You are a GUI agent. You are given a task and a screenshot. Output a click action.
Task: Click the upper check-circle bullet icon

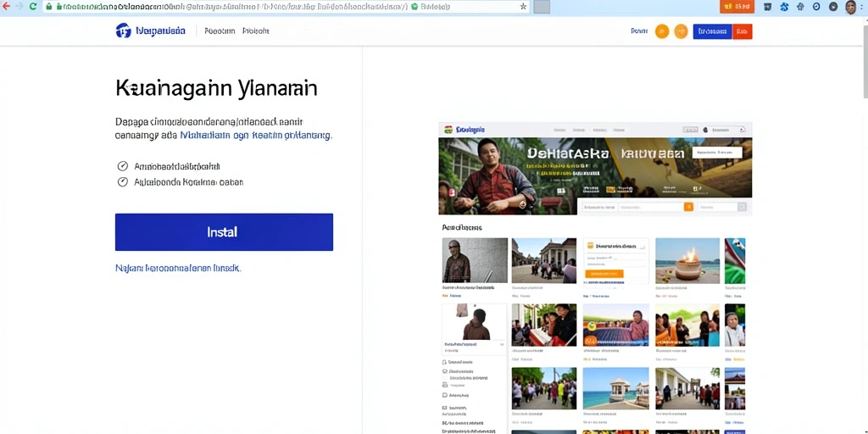tap(123, 166)
